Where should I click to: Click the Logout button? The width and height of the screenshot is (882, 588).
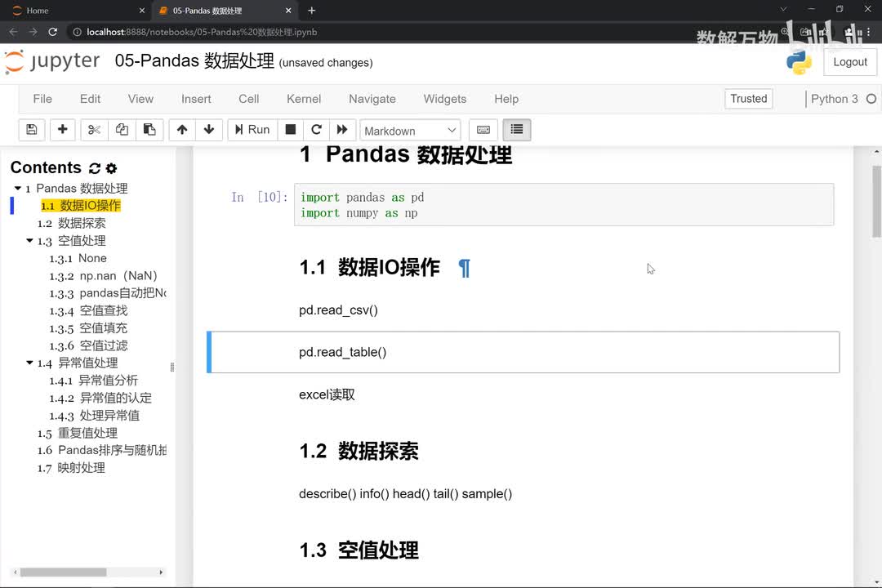click(850, 62)
